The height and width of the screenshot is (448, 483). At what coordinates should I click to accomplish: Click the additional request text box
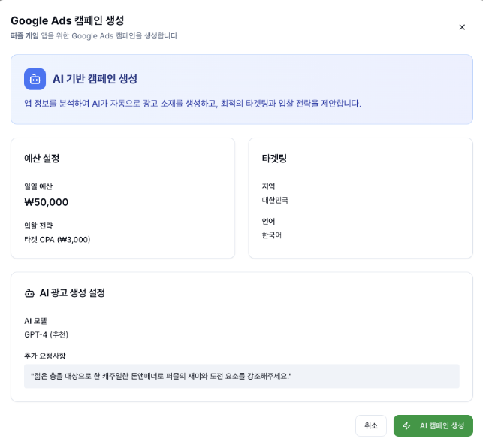242,376
